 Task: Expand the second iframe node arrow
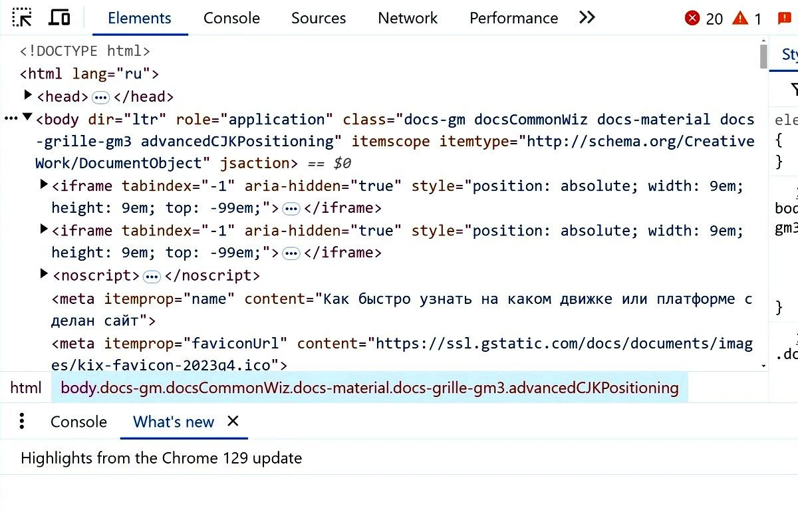[x=44, y=229]
